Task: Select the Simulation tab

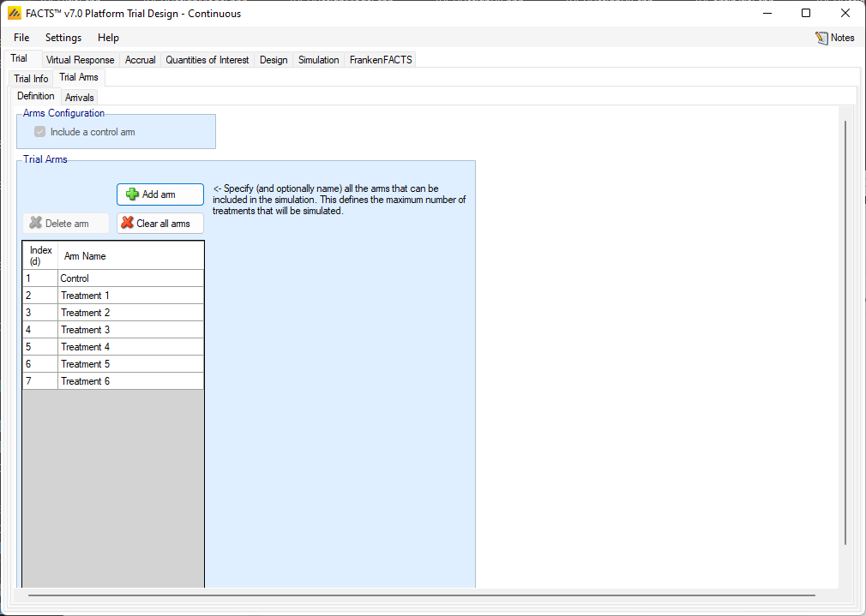Action: (x=319, y=60)
